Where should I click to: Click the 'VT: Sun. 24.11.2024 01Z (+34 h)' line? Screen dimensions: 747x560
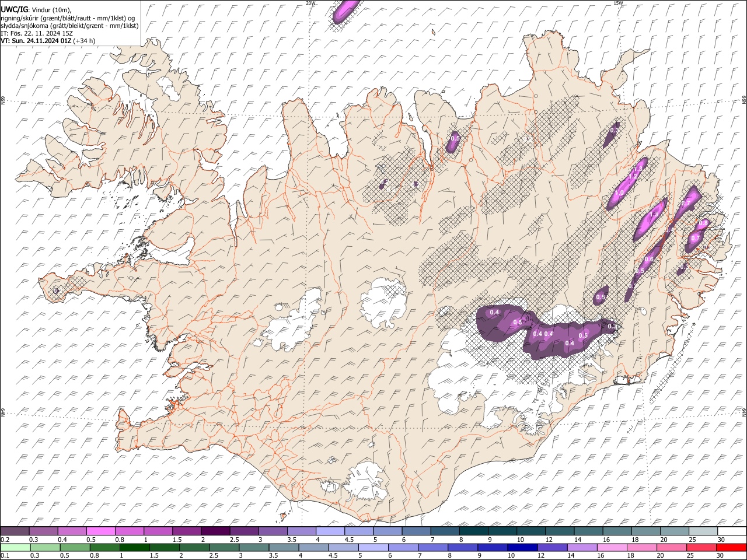[48, 41]
